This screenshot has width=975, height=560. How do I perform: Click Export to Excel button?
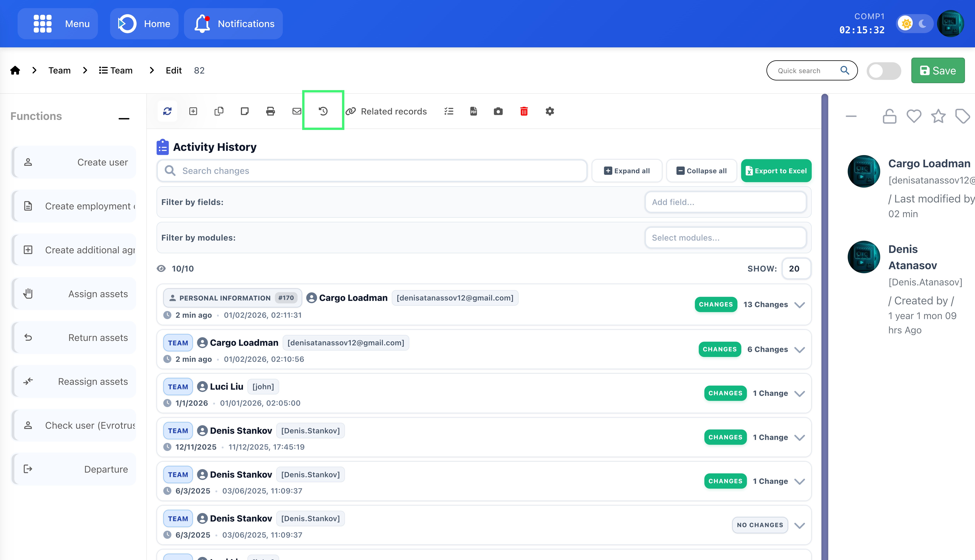click(x=776, y=171)
